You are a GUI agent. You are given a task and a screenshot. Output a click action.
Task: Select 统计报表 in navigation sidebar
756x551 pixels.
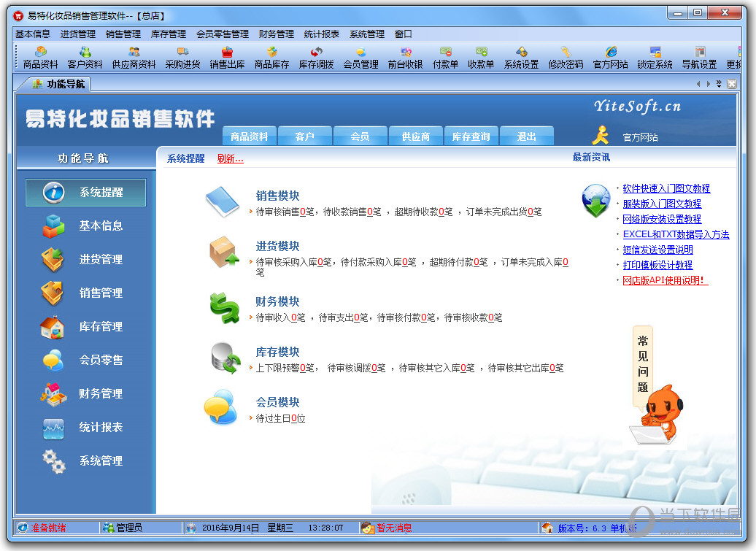86,427
